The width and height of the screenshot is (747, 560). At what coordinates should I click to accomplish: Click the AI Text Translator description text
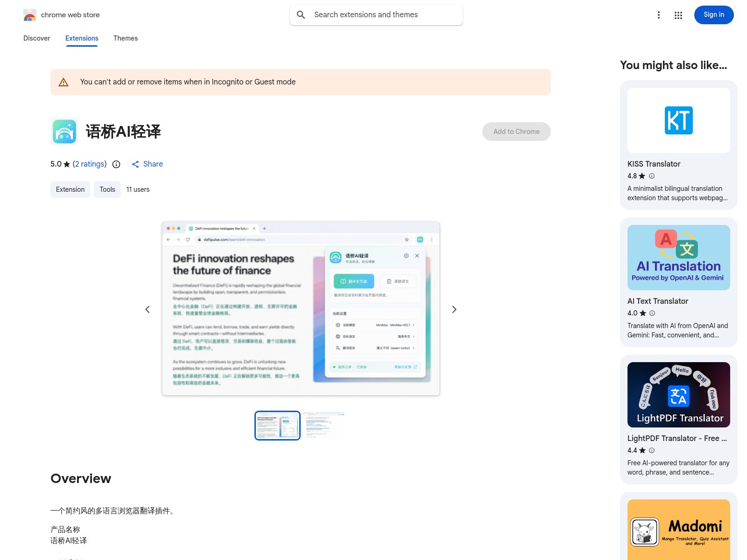(677, 330)
